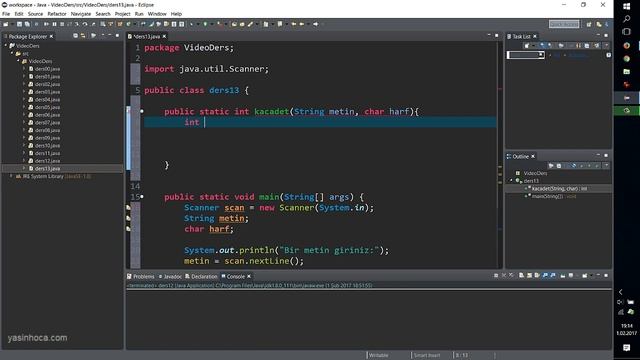Open Task List view menu dropdown
Image resolution: width=640 pixels, height=360 pixels.
[606, 45]
